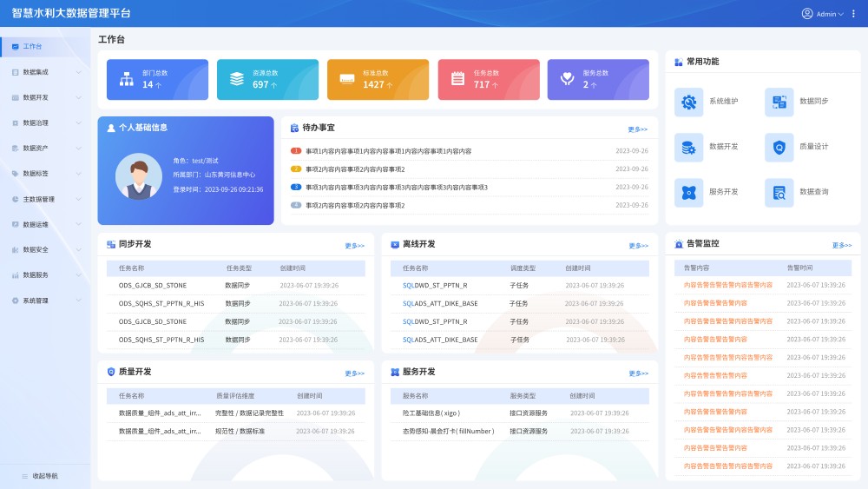Open todo item 事项1 in the list
The image size is (868, 489).
pos(469,151)
